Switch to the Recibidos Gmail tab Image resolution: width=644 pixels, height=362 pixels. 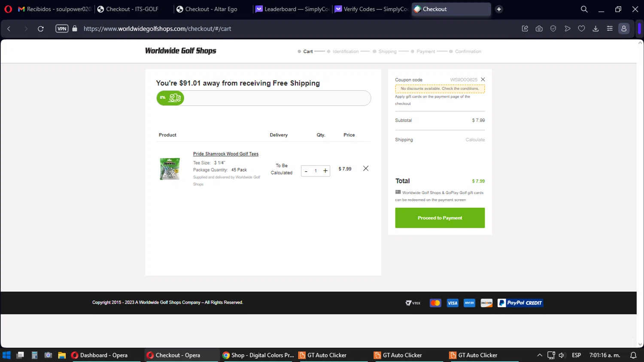click(x=55, y=9)
